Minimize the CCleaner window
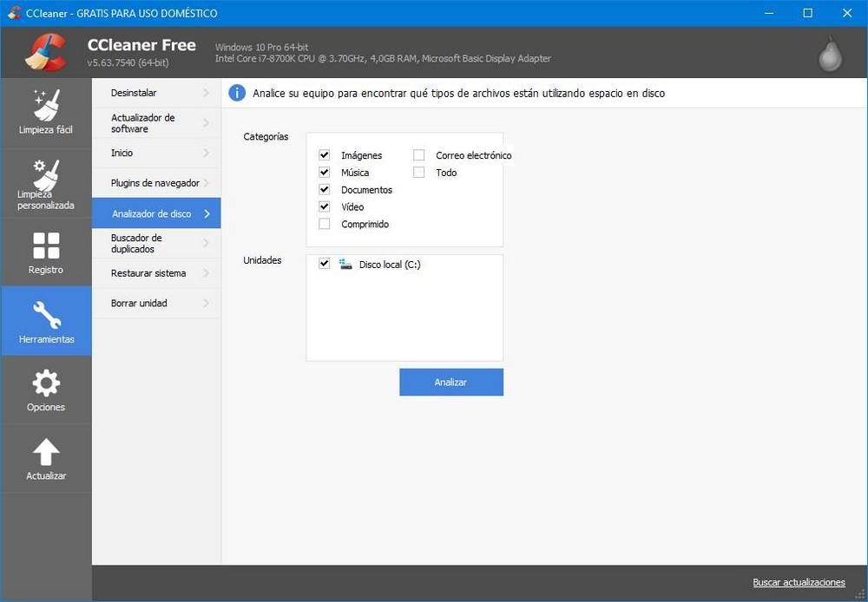The width and height of the screenshot is (868, 602). pos(769,13)
